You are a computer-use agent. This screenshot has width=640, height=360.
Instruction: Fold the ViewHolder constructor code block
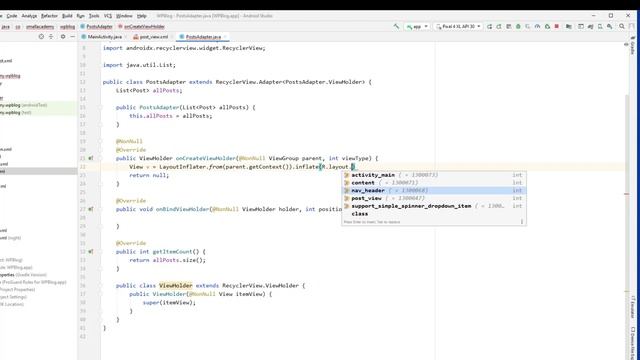click(100, 294)
